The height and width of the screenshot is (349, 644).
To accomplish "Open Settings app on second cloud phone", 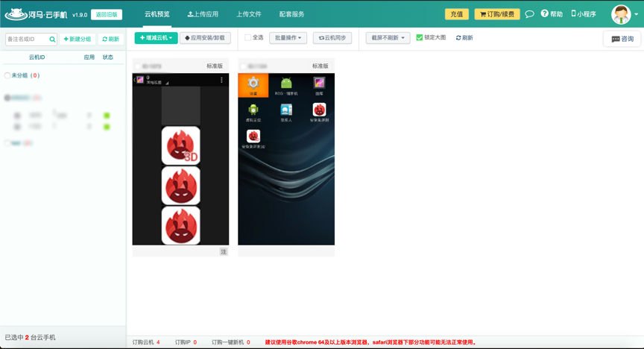I will (x=253, y=85).
